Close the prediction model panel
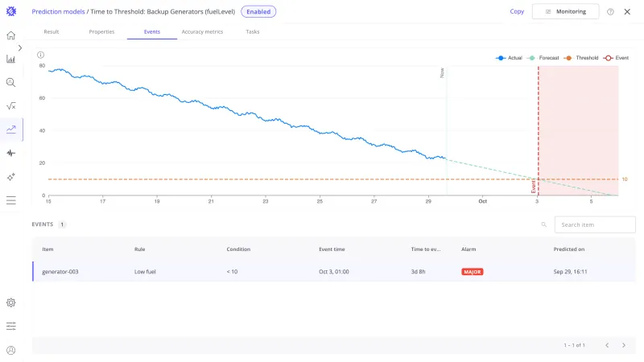Image resolution: width=644 pixels, height=362 pixels. coord(627,11)
